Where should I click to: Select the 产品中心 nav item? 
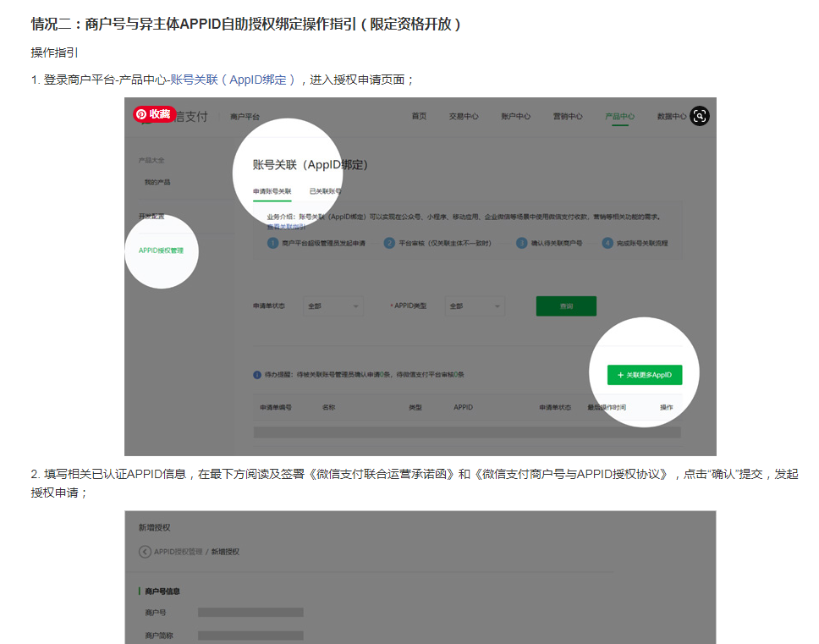620,116
